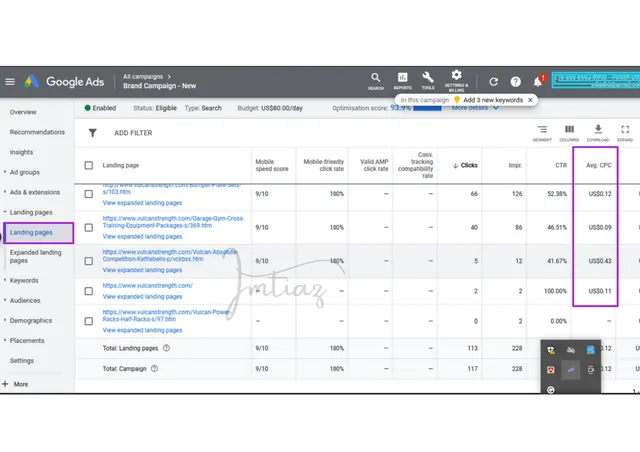
Task: Click the Brand Campaign - New title
Action: (x=159, y=86)
